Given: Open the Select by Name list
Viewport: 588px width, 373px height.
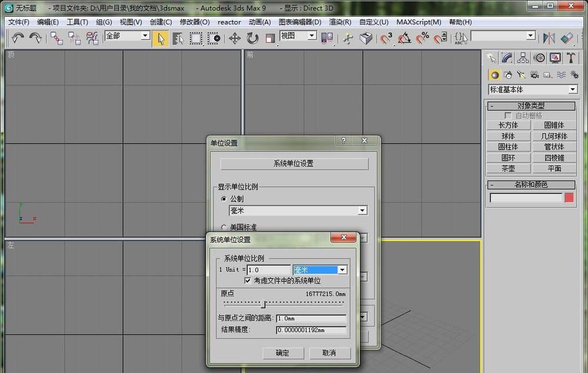Looking at the screenshot, I should click(x=178, y=39).
